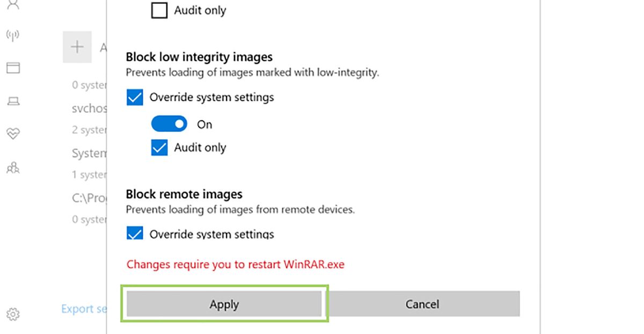Open the Export settings link
644x334 pixels.
[x=83, y=309]
